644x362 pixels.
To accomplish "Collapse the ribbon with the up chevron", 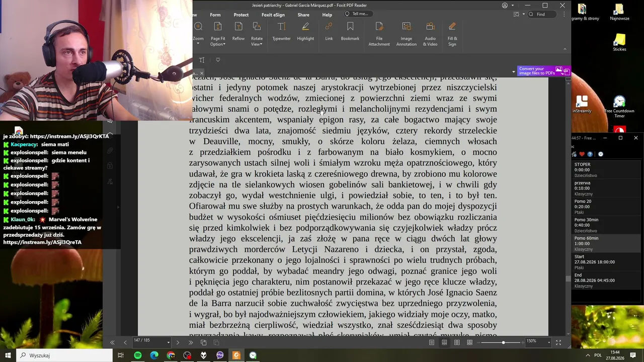I will 565,49.
